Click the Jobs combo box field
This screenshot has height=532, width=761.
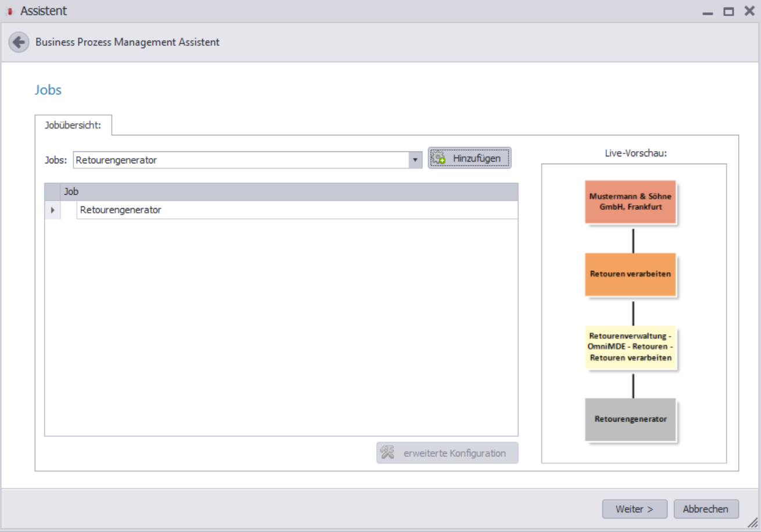pyautogui.click(x=248, y=160)
